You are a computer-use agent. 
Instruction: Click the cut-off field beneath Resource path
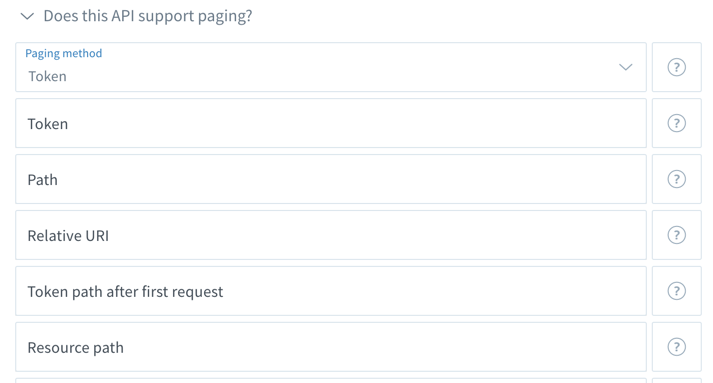coord(331,381)
